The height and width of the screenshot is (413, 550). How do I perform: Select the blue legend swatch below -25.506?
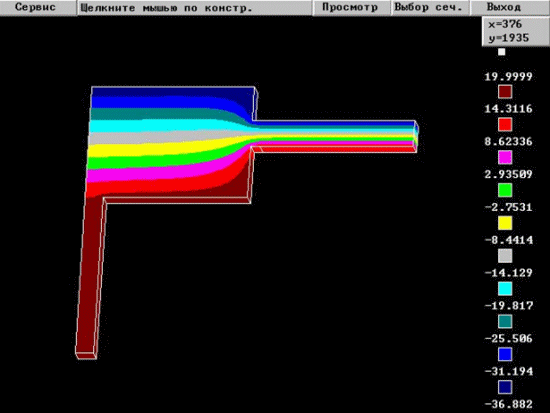pos(505,354)
